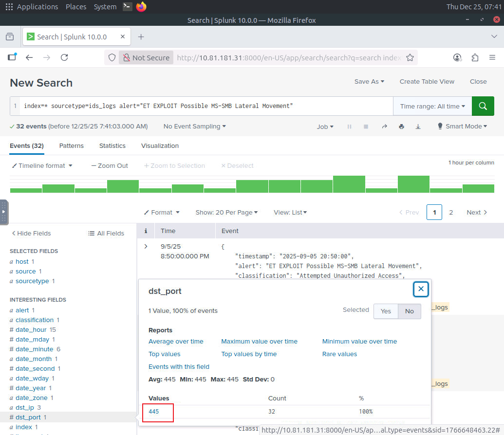Screen dimensions: 504x435
Task: Open Rare values report
Action: [x=339, y=354]
